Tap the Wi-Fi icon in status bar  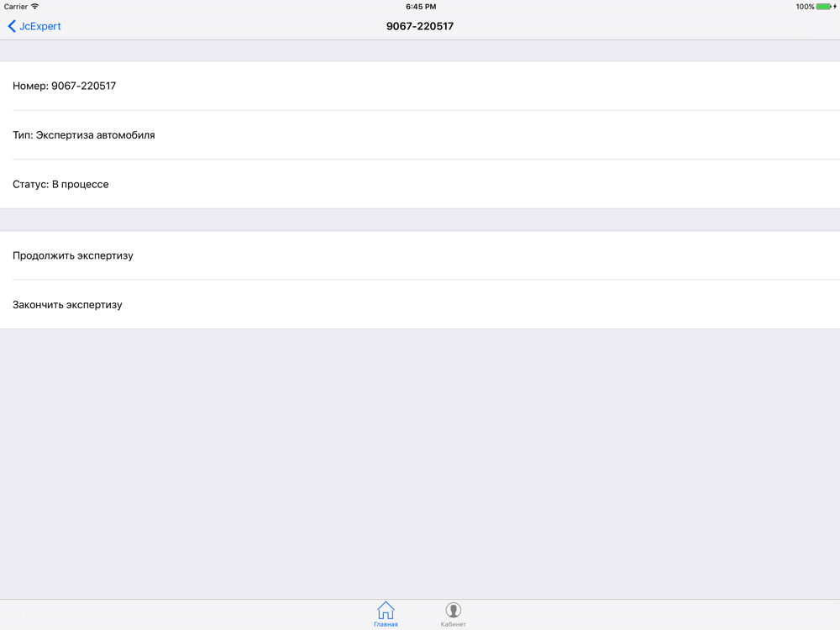pyautogui.click(x=34, y=7)
